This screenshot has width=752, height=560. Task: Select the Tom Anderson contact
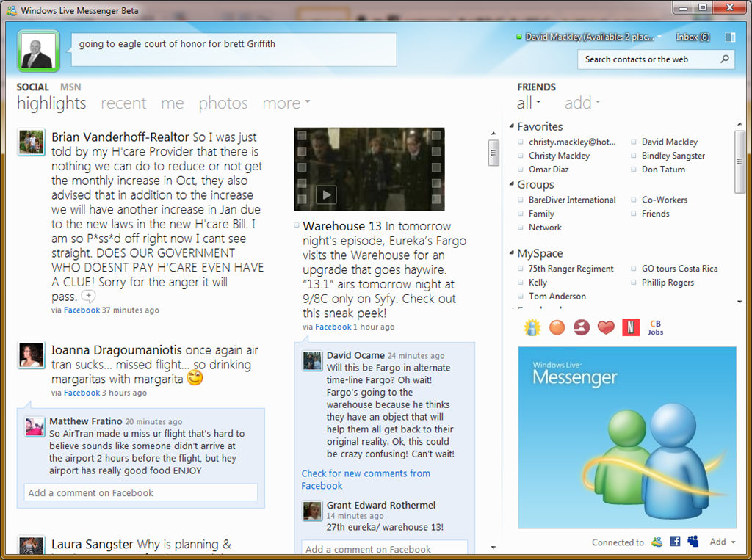click(x=557, y=296)
